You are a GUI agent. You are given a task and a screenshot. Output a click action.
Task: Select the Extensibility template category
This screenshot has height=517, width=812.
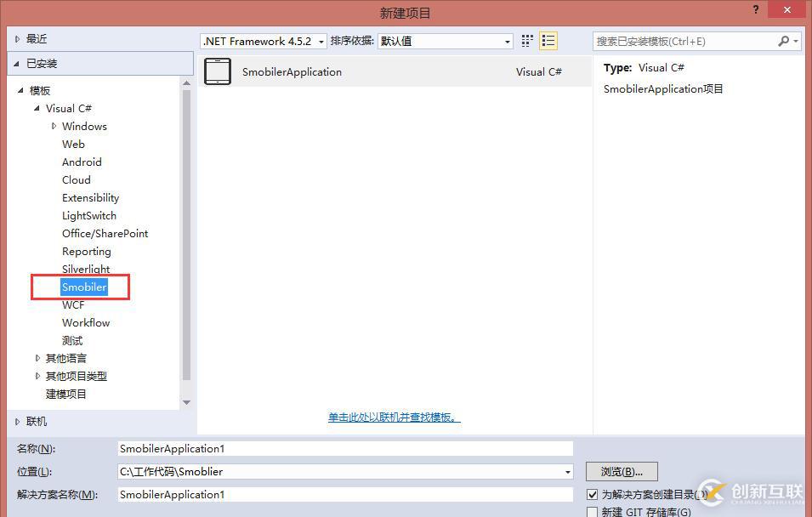click(91, 198)
